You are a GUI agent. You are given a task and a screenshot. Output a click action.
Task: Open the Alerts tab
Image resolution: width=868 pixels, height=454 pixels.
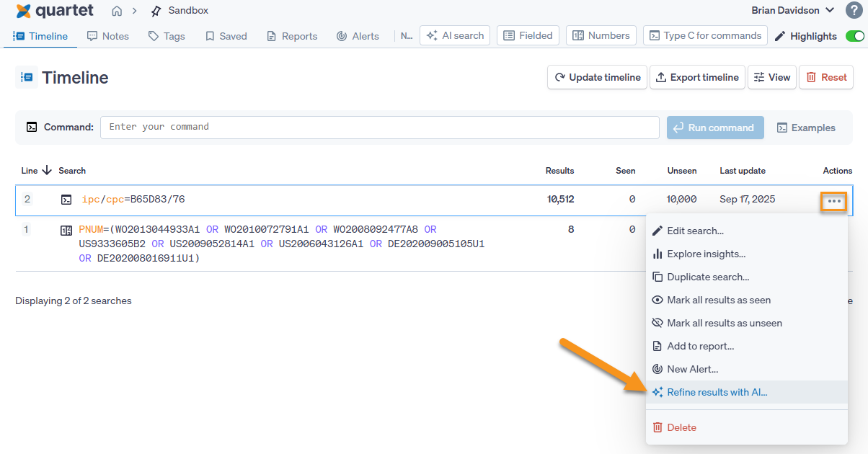tap(358, 36)
